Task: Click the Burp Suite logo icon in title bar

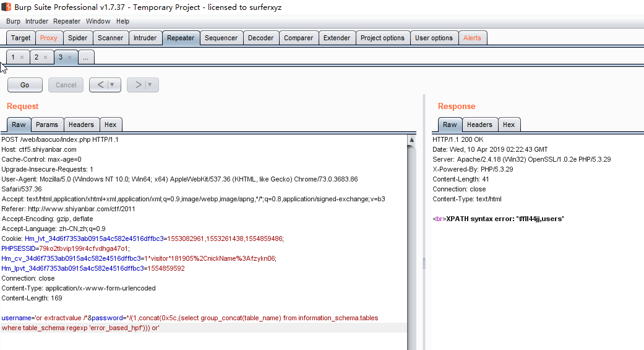Action: (x=6, y=7)
